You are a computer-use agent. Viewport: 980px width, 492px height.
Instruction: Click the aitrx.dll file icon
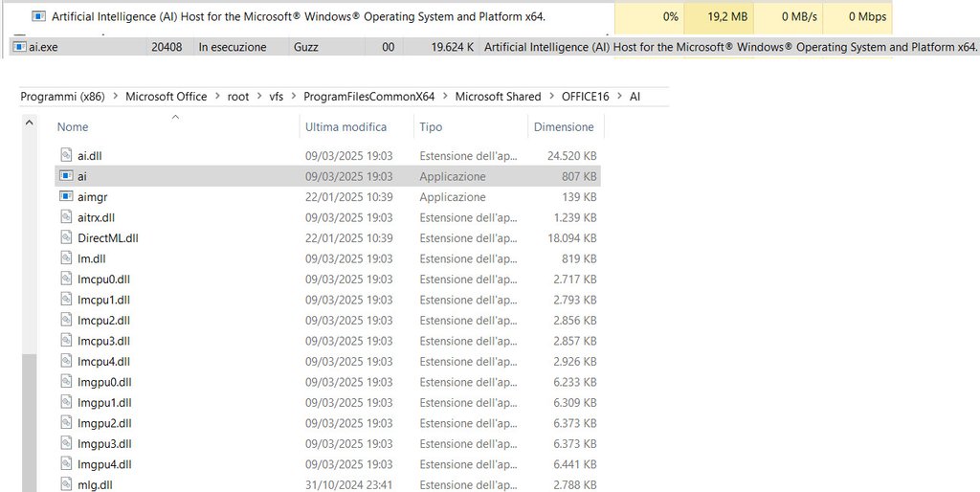pos(66,217)
